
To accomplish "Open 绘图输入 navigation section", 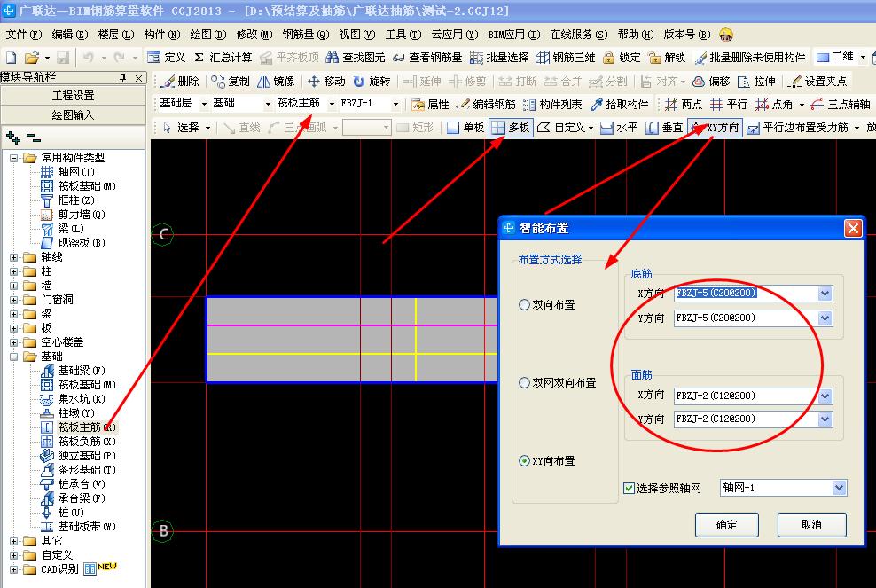I will pyautogui.click(x=74, y=115).
